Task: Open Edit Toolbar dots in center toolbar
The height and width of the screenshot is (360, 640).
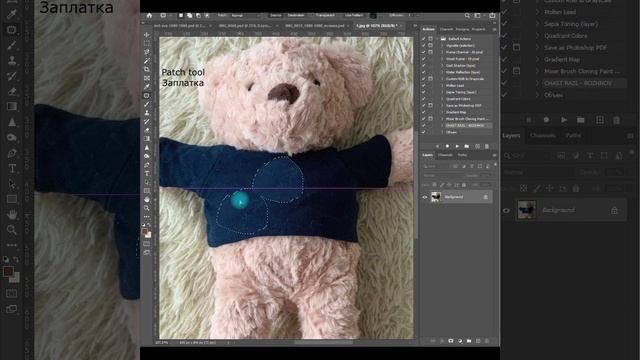Action: pos(147,217)
